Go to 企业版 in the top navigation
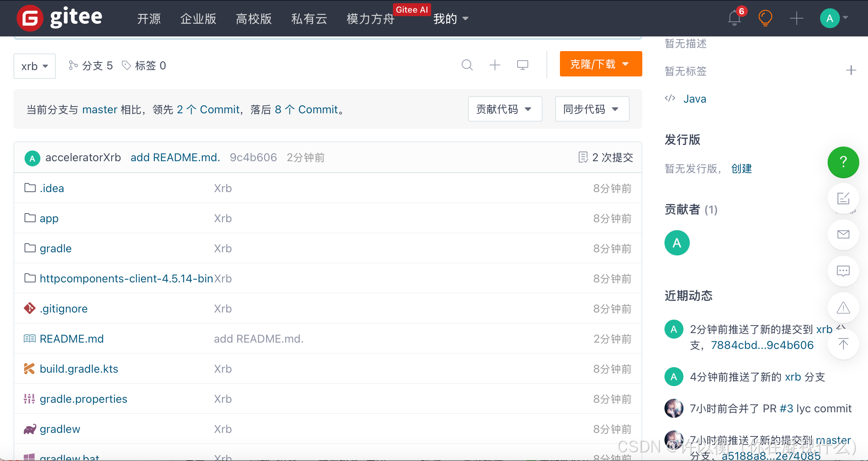Image resolution: width=868 pixels, height=461 pixels. coord(198,19)
